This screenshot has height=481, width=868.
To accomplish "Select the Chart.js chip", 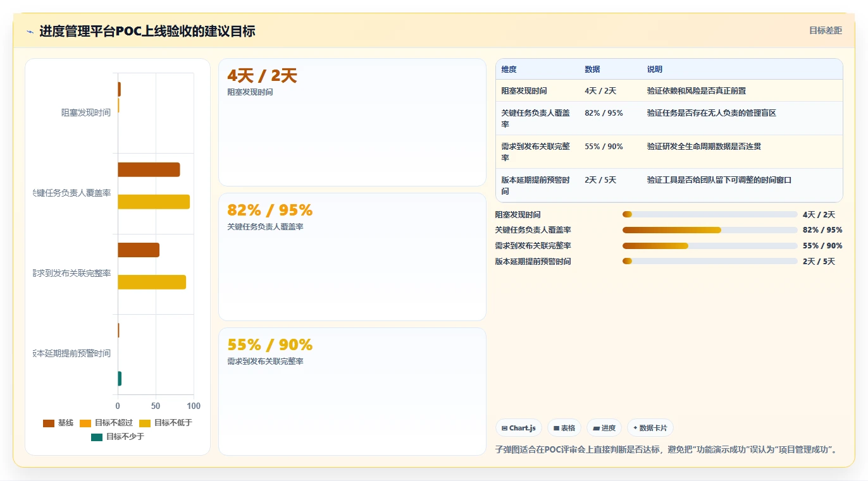I will click(519, 428).
